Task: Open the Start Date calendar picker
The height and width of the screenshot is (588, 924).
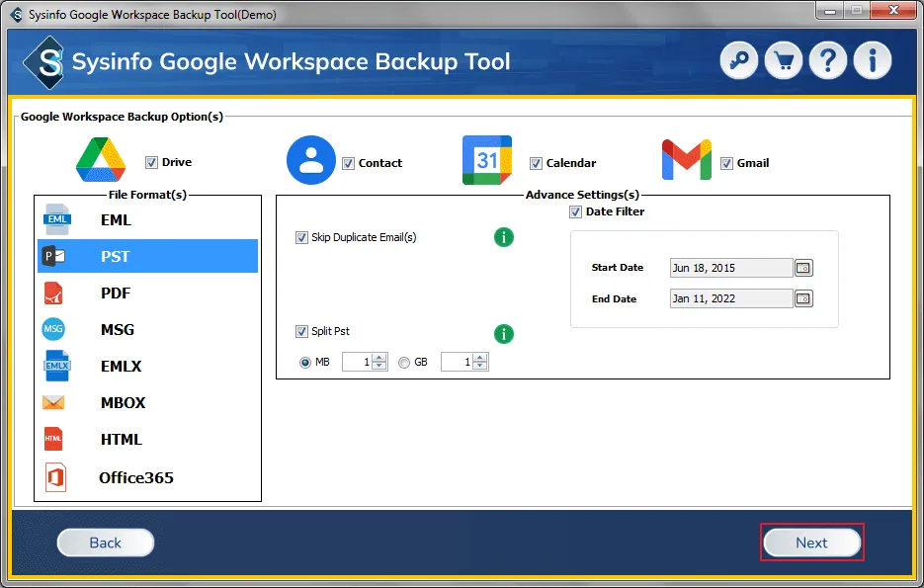Action: click(803, 268)
